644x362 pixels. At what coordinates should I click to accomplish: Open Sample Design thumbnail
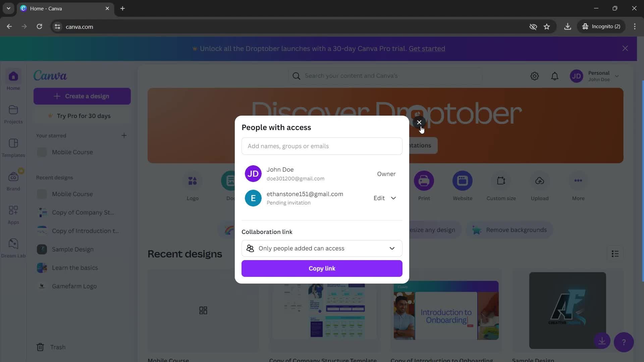(x=568, y=310)
